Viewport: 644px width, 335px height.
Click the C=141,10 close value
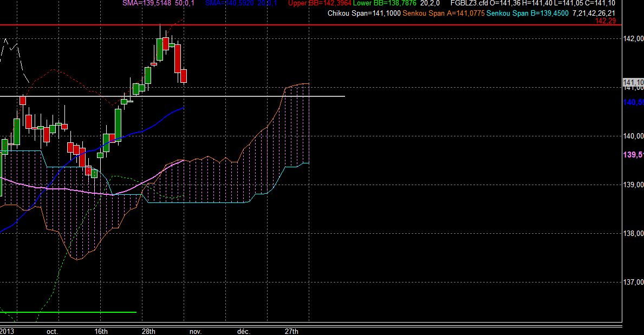pos(599,3)
